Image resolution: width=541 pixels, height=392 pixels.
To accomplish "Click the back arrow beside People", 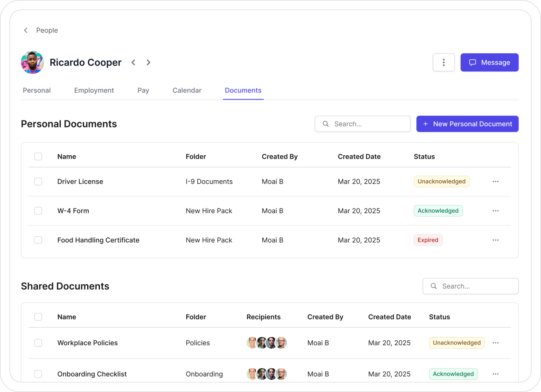I will click(26, 30).
